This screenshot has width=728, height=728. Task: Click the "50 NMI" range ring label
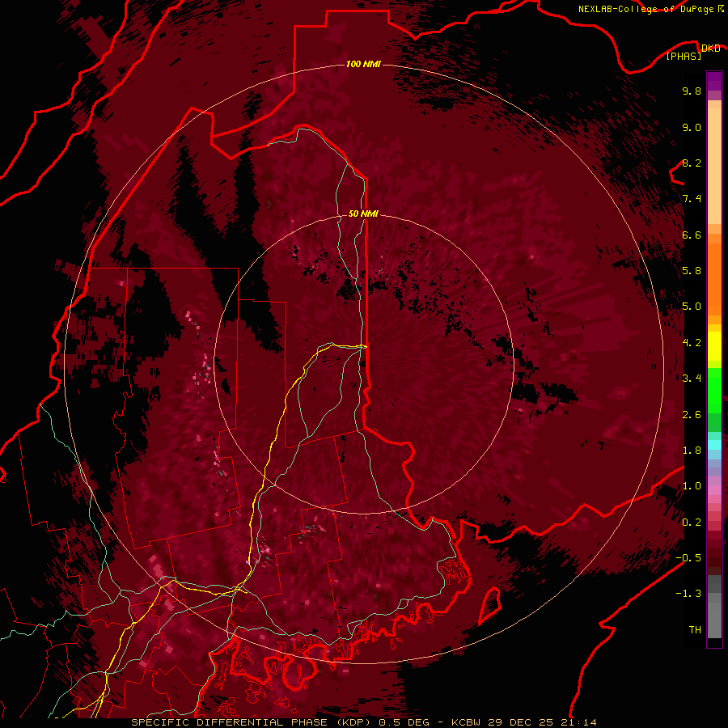coord(363,214)
